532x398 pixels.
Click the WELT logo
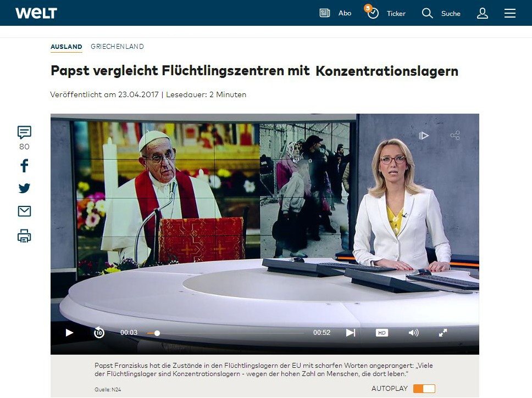[x=36, y=13]
